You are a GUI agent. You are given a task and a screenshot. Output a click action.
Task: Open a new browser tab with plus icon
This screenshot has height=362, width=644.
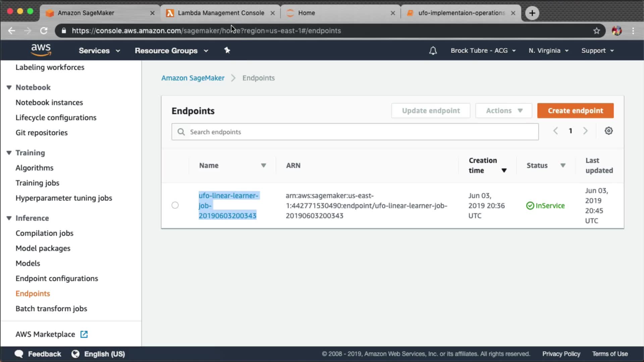(532, 13)
